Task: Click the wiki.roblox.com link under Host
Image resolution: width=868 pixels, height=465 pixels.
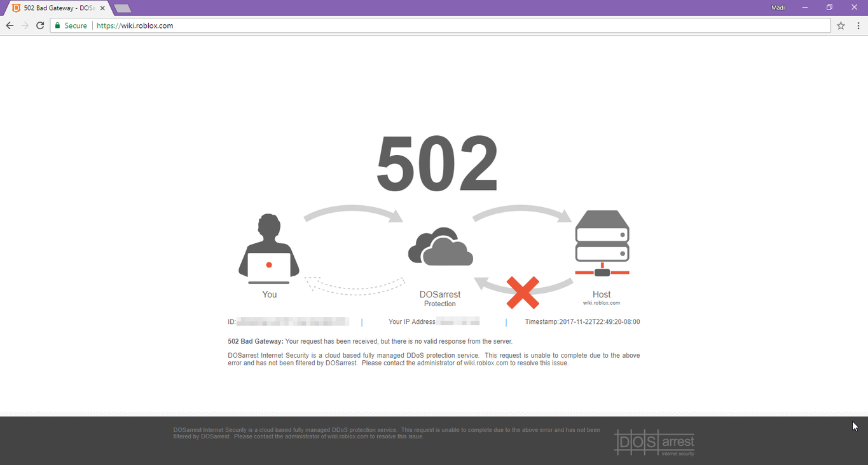Action: [x=602, y=302]
